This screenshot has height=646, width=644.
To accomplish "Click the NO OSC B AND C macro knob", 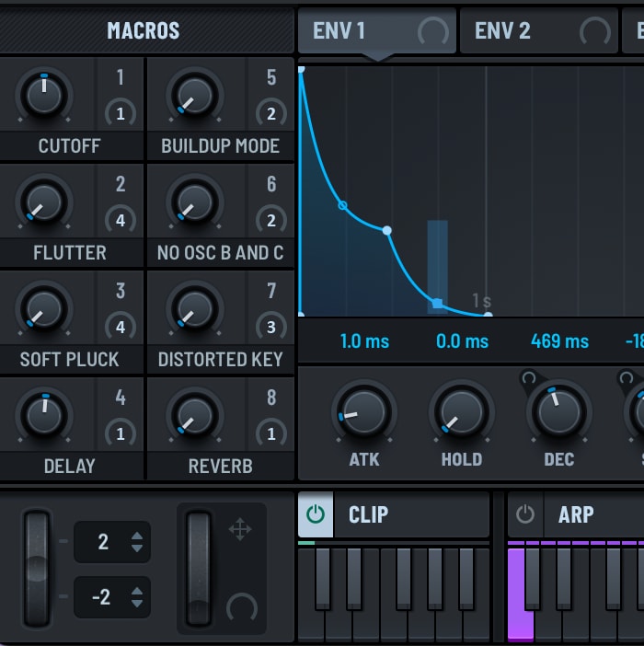I will [x=195, y=202].
